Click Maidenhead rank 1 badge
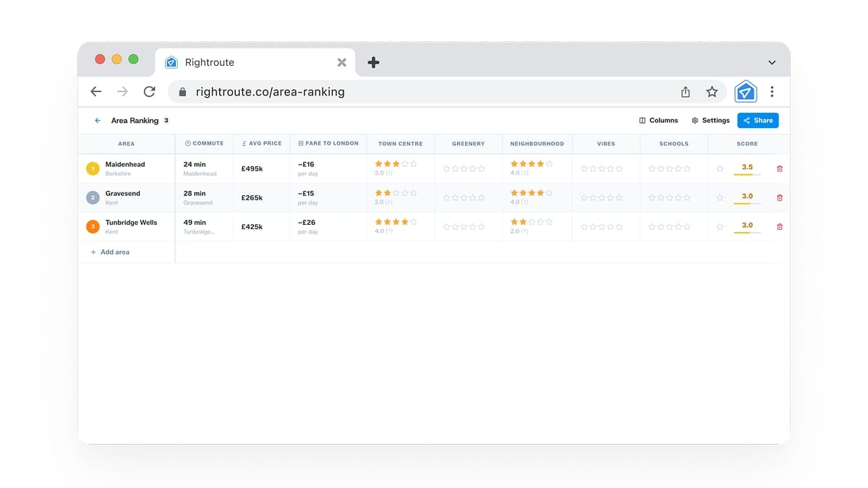 point(93,168)
